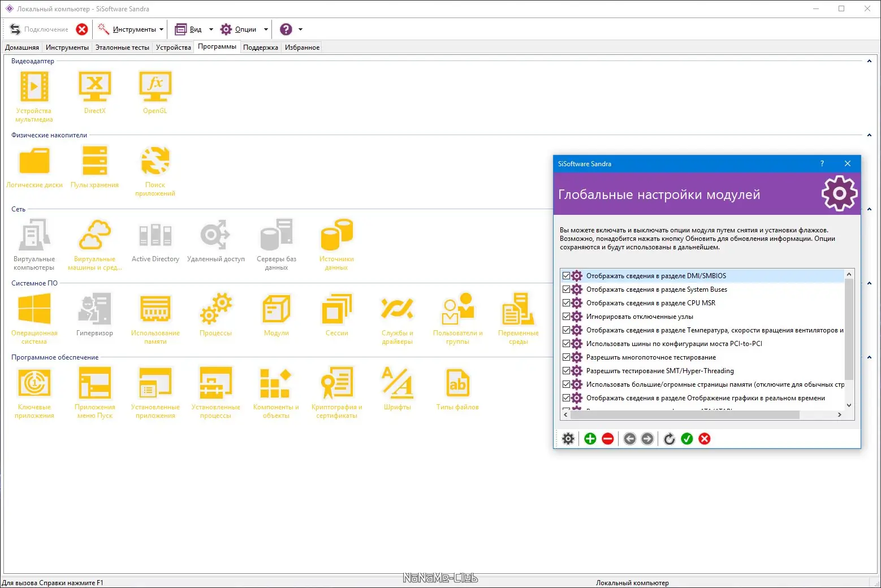Open the Гипервизор module
Image resolution: width=881 pixels, height=588 pixels.
pyautogui.click(x=94, y=310)
